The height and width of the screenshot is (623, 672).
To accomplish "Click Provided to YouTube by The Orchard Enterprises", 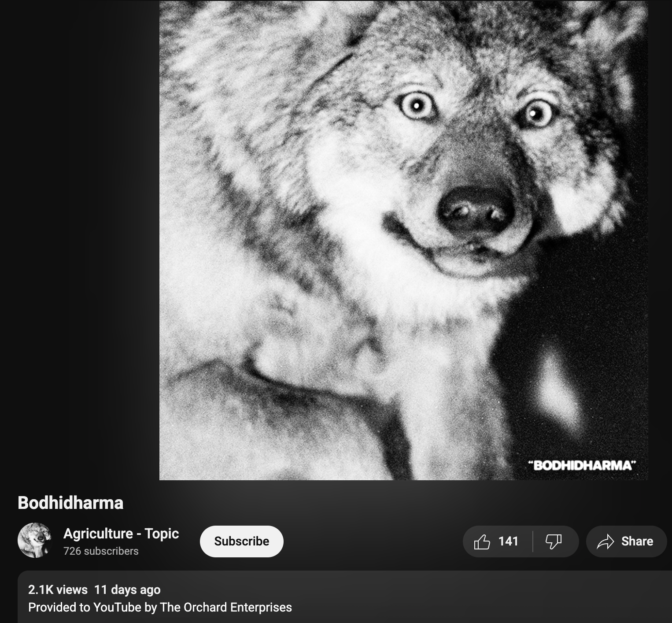I will click(160, 607).
